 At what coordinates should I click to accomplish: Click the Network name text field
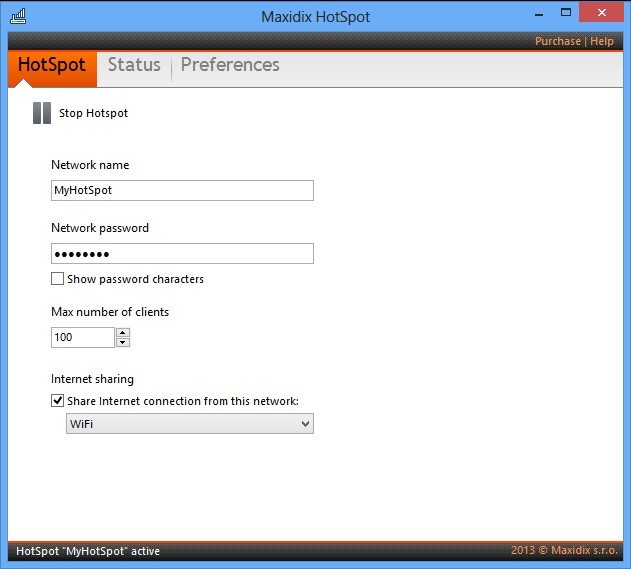tap(182, 190)
